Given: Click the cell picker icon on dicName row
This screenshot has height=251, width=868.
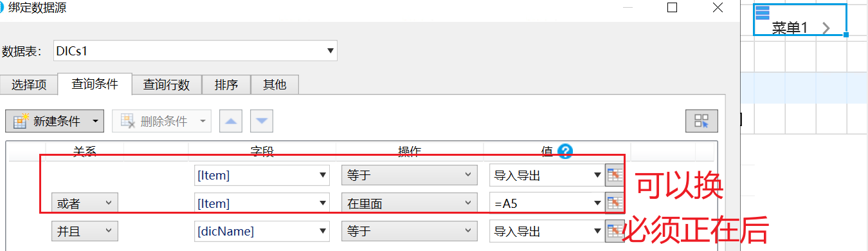Looking at the screenshot, I should pos(614,230).
